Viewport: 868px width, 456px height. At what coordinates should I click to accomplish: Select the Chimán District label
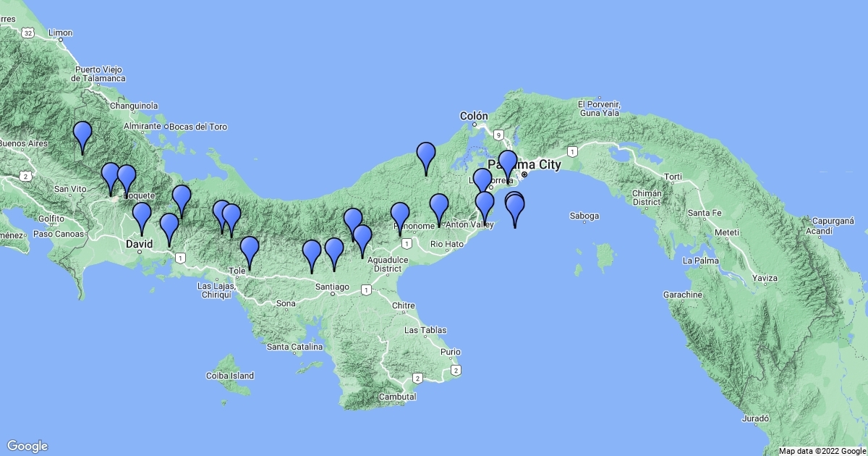pyautogui.click(x=646, y=198)
